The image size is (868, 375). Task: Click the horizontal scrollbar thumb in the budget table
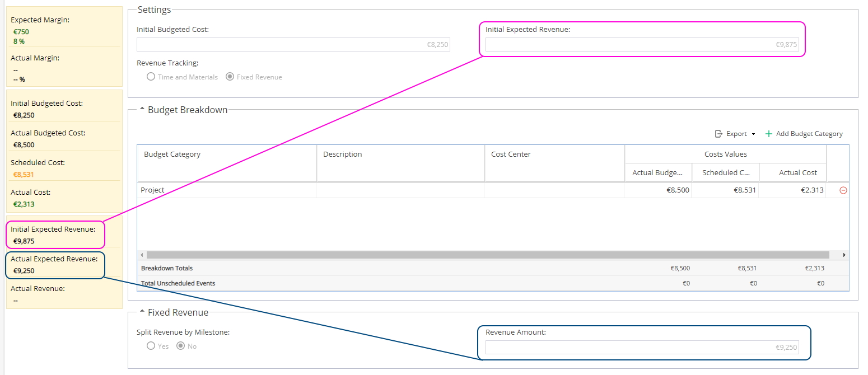pyautogui.click(x=488, y=255)
